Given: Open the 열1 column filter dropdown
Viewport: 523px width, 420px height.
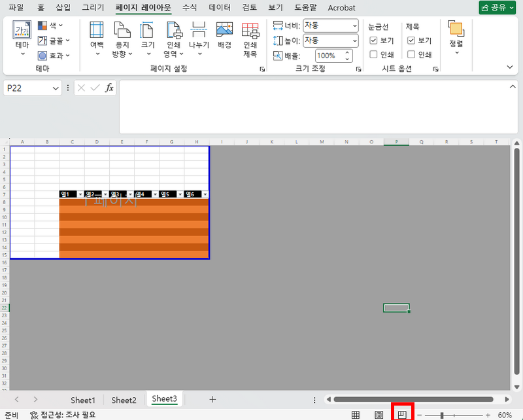Looking at the screenshot, I should (x=80, y=194).
